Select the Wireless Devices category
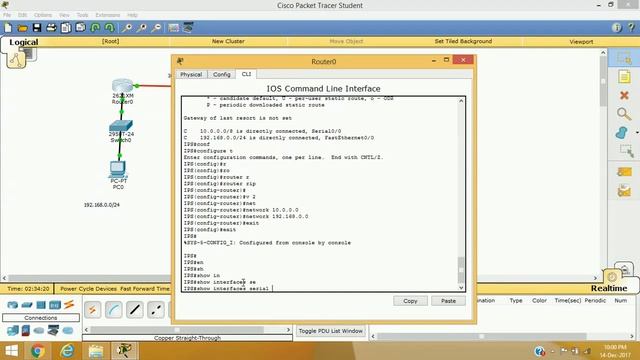Screen dimensions: 640x360 [x=55, y=305]
